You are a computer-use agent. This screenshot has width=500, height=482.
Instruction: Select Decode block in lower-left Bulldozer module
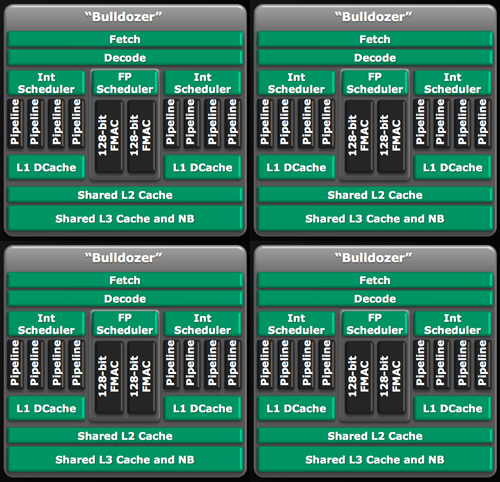tap(125, 299)
